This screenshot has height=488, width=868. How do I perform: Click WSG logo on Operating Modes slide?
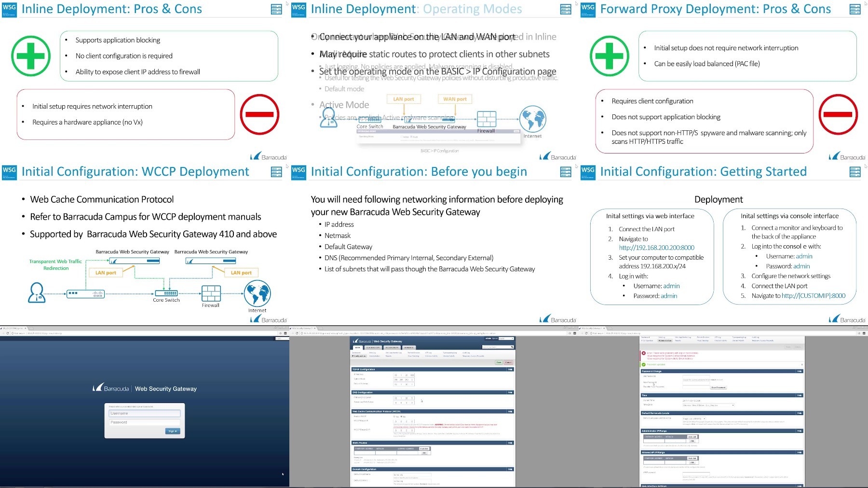298,9
